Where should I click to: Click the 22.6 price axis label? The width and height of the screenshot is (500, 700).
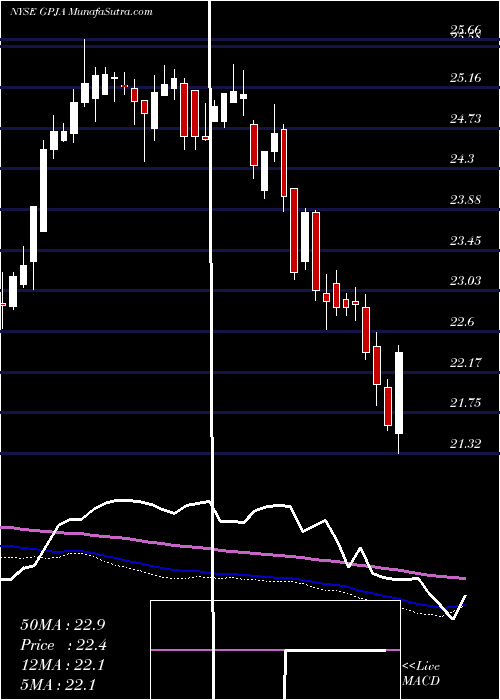coord(462,322)
